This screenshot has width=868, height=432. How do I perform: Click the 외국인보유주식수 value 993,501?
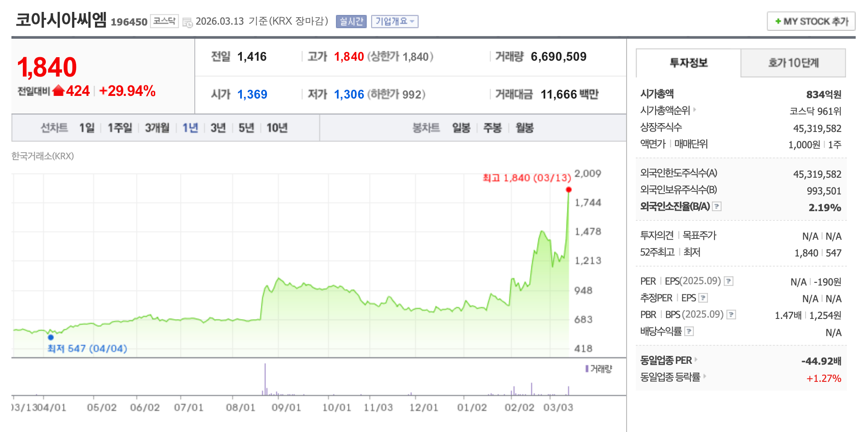pyautogui.click(x=824, y=191)
